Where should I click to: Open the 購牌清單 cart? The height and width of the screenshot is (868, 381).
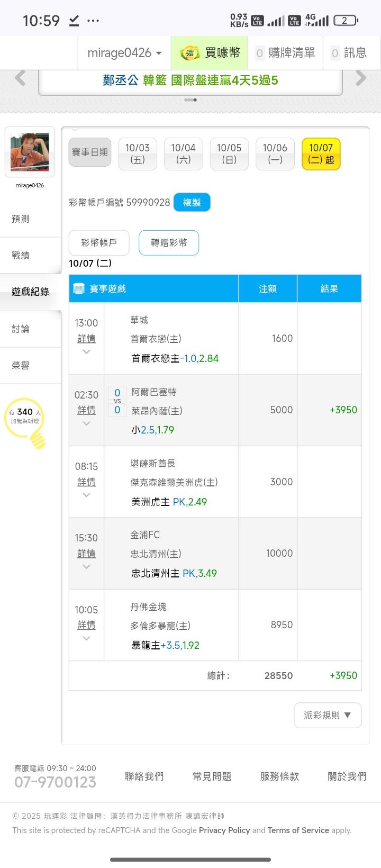[x=285, y=53]
